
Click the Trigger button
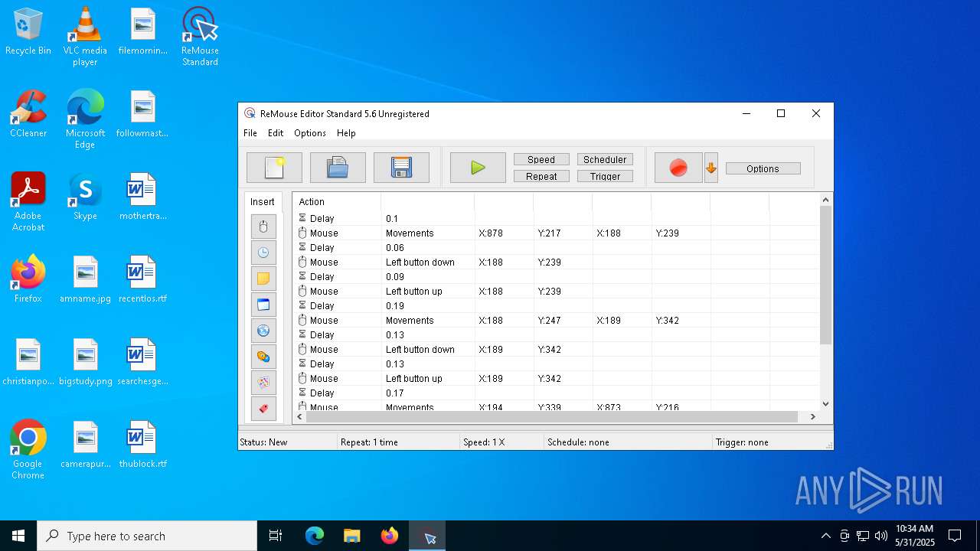click(x=605, y=176)
